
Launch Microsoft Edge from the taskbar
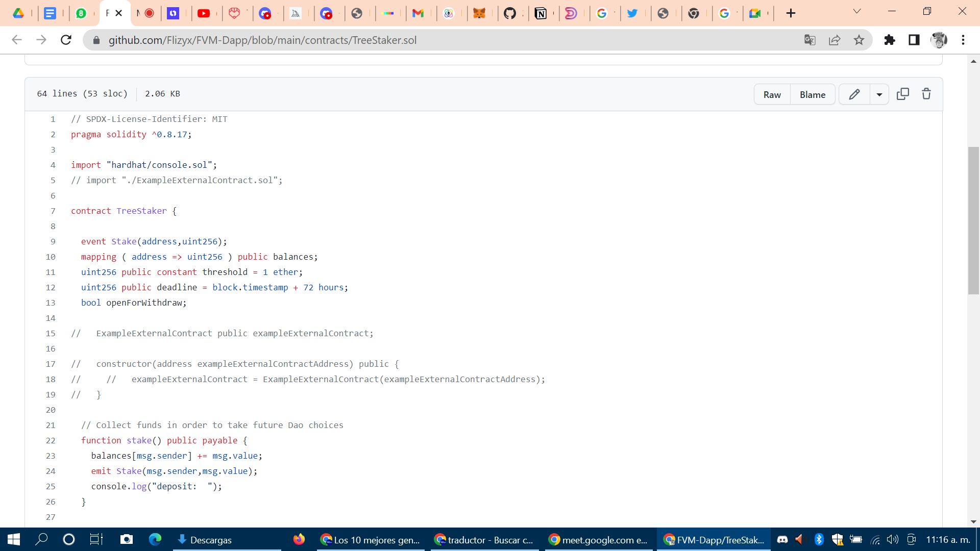click(155, 539)
